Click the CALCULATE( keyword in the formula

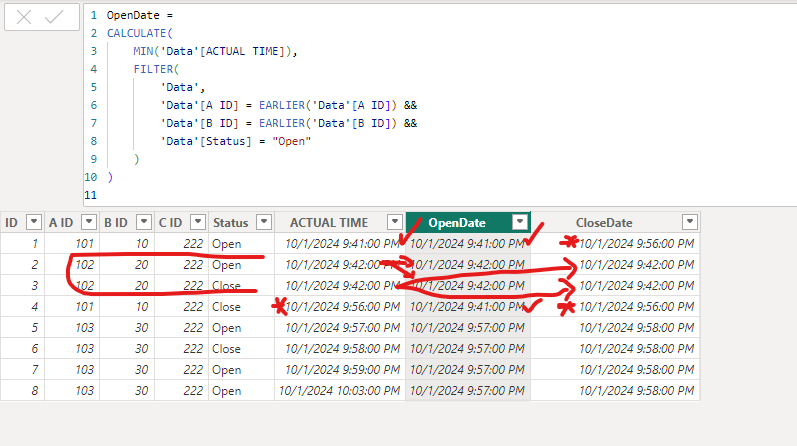[140, 34]
